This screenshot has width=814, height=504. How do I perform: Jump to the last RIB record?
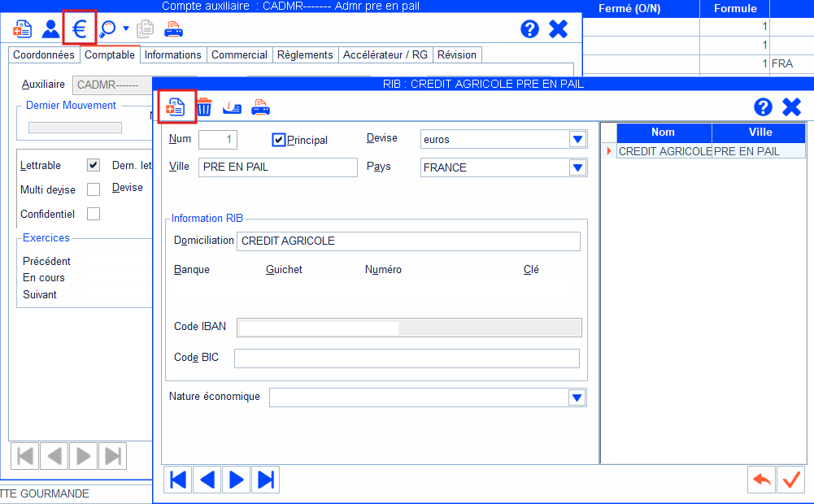pos(265,480)
